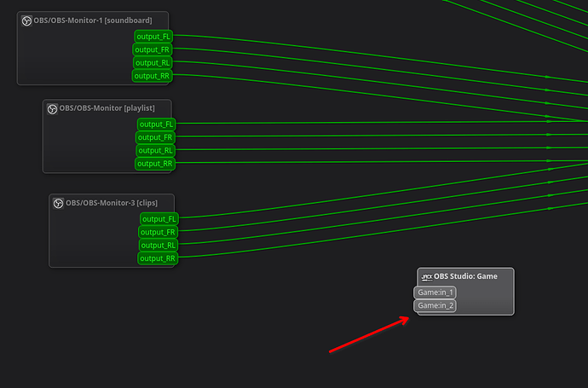Screen dimensions: 588x388
Task: Click the OBS Studio: Game node title
Action: (466, 276)
